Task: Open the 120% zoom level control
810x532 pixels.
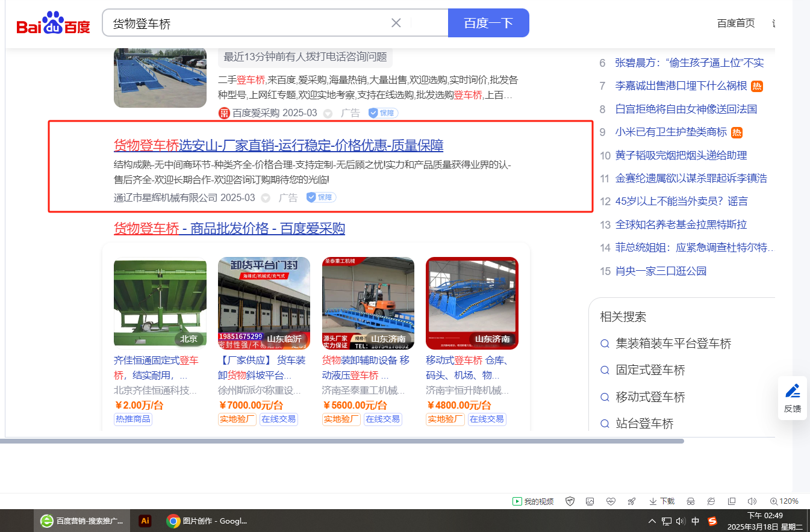Action: (x=784, y=501)
